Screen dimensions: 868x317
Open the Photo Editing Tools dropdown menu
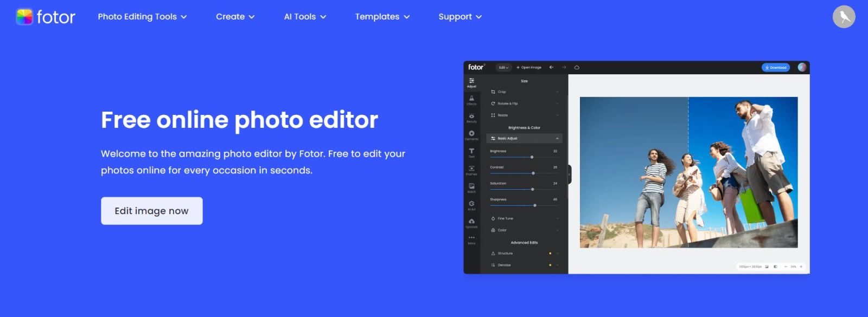(x=142, y=17)
